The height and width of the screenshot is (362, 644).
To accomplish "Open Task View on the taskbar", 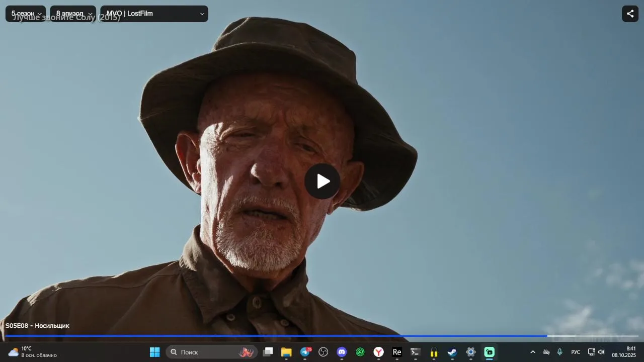I will (x=268, y=352).
